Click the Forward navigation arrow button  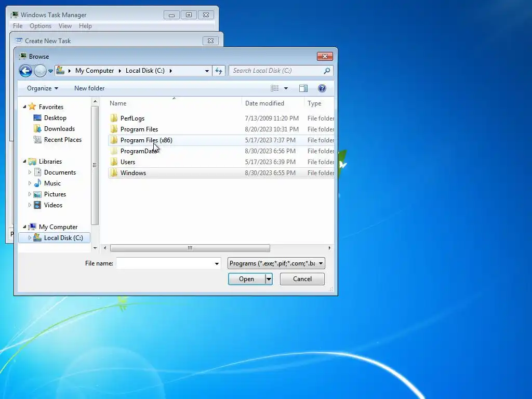click(x=40, y=71)
